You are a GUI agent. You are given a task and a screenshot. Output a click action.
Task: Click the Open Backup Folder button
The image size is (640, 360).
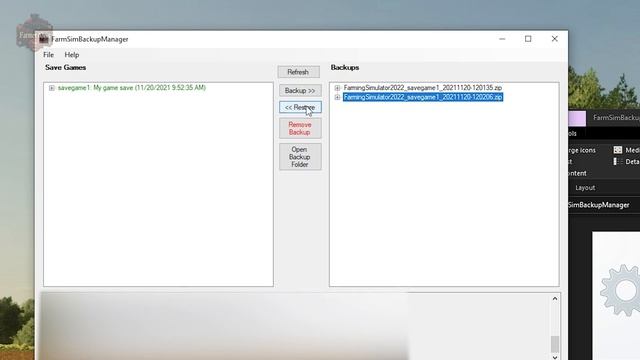300,157
